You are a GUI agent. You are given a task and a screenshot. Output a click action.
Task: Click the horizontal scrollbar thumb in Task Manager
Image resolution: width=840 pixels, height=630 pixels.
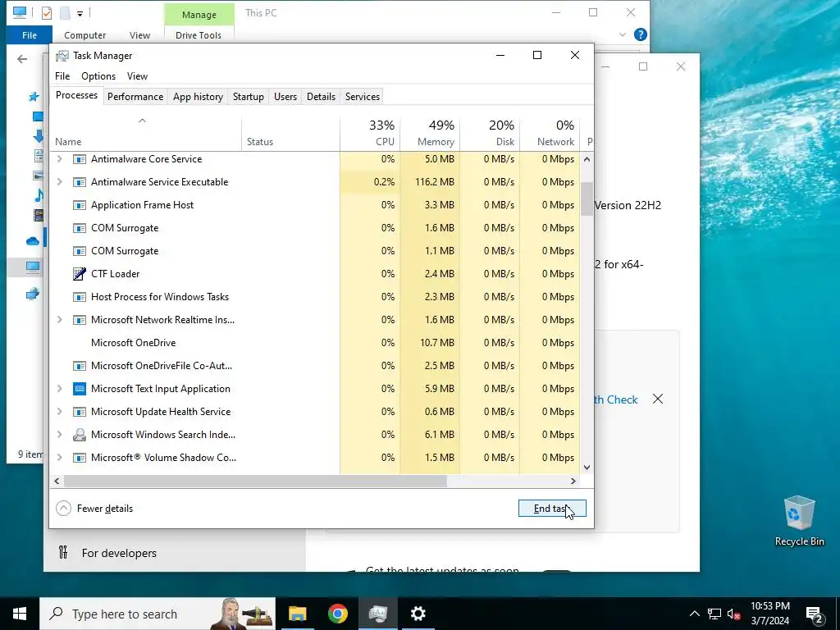click(x=255, y=481)
